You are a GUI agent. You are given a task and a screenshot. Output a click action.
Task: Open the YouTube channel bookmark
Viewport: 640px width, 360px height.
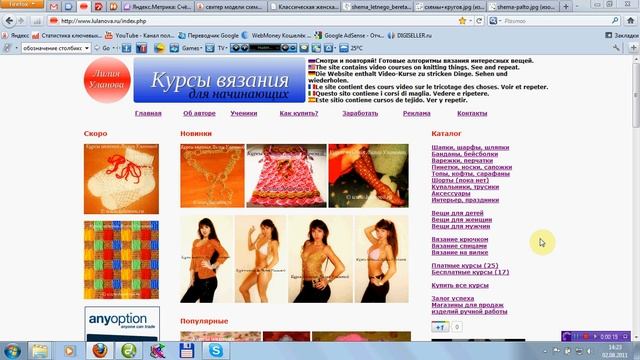pos(140,36)
